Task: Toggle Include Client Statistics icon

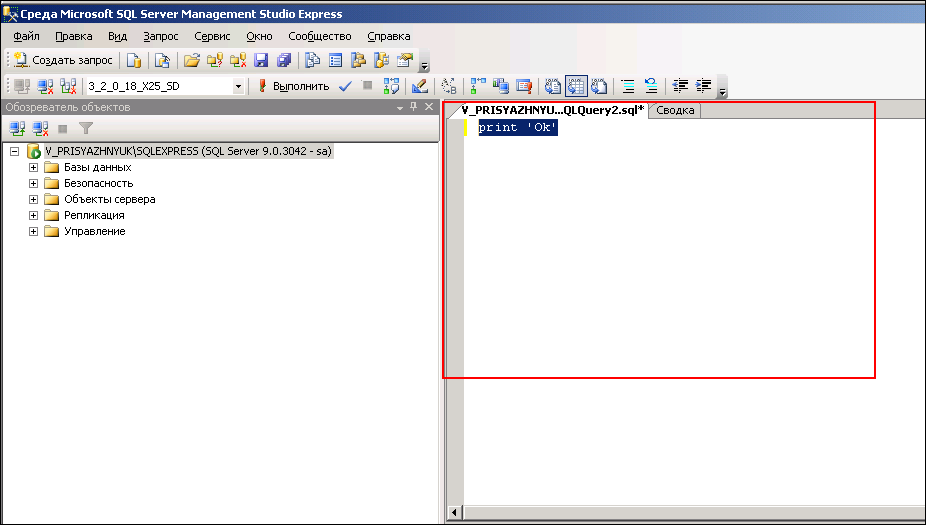Action: 501,86
